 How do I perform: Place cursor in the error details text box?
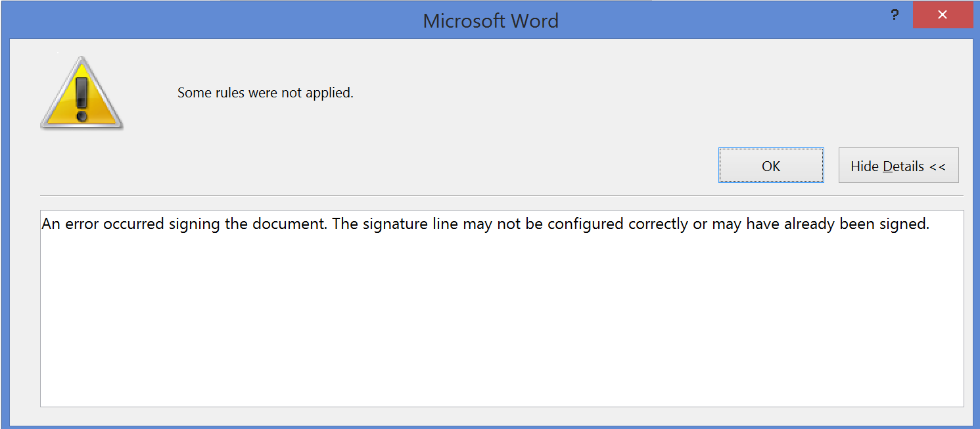click(x=502, y=308)
